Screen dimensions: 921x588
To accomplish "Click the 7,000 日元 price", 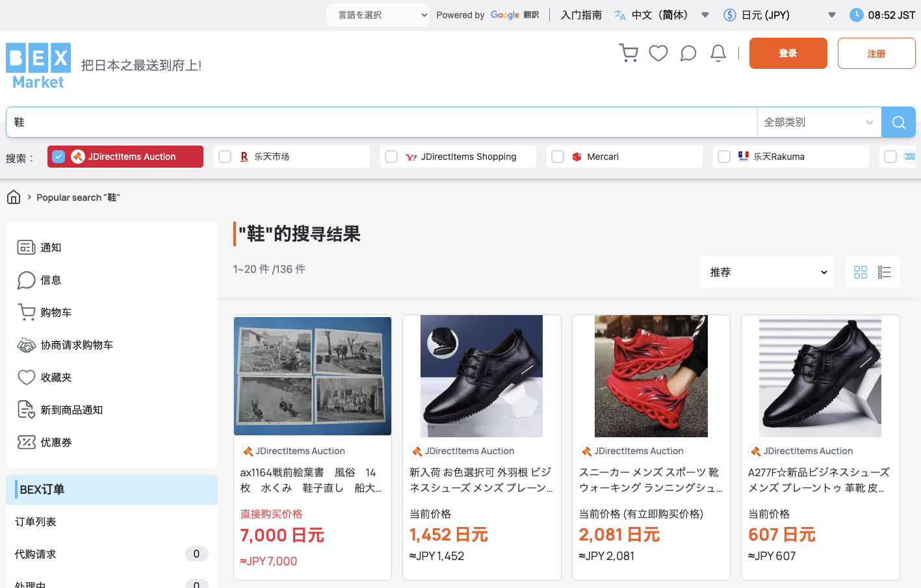I will click(x=282, y=535).
